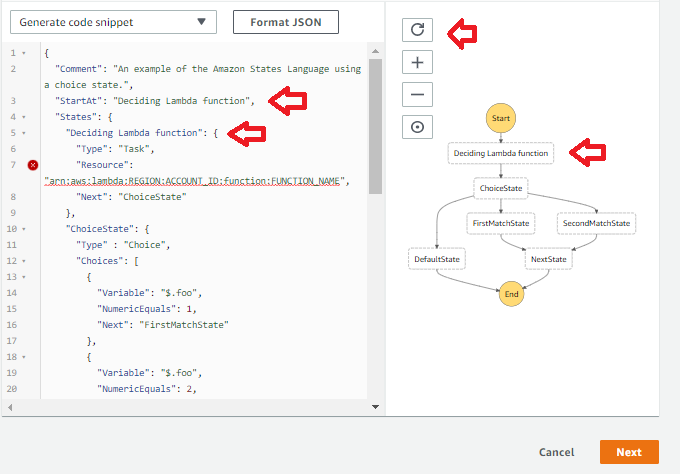Click the ChoiceState node in the diagram
Viewport: 681px width, 474px height.
[500, 187]
